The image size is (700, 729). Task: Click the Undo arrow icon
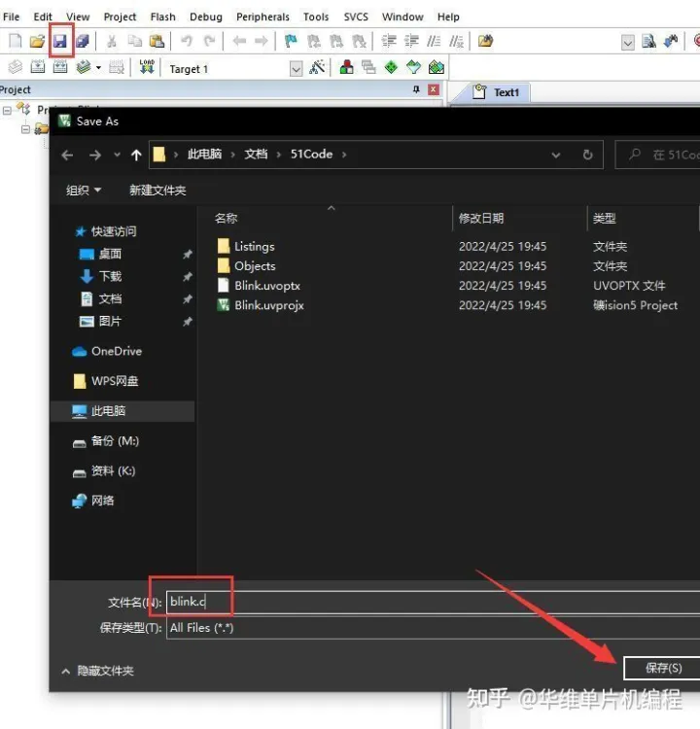[187, 41]
